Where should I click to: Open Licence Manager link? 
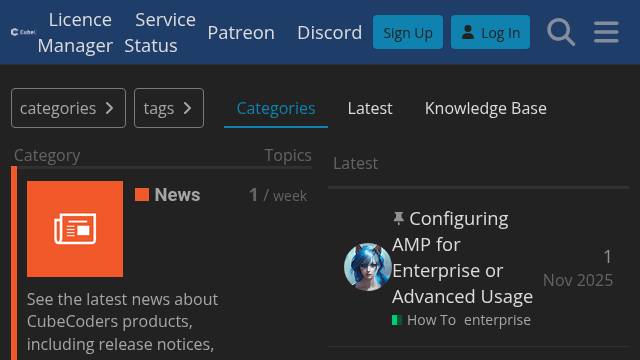[x=76, y=32]
